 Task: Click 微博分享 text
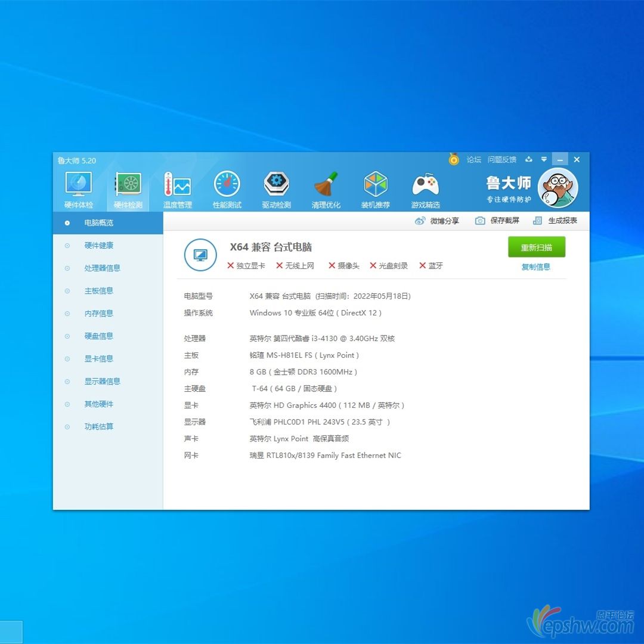pyautogui.click(x=444, y=221)
